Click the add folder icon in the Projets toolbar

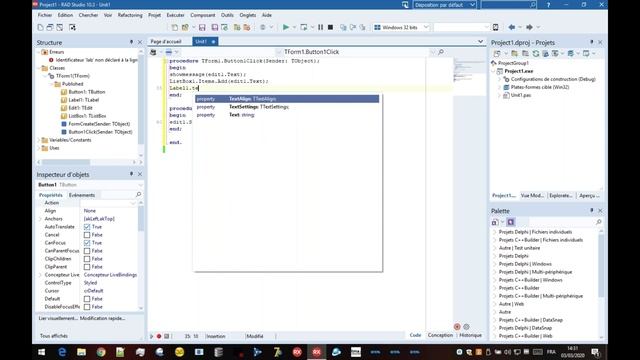pos(514,53)
